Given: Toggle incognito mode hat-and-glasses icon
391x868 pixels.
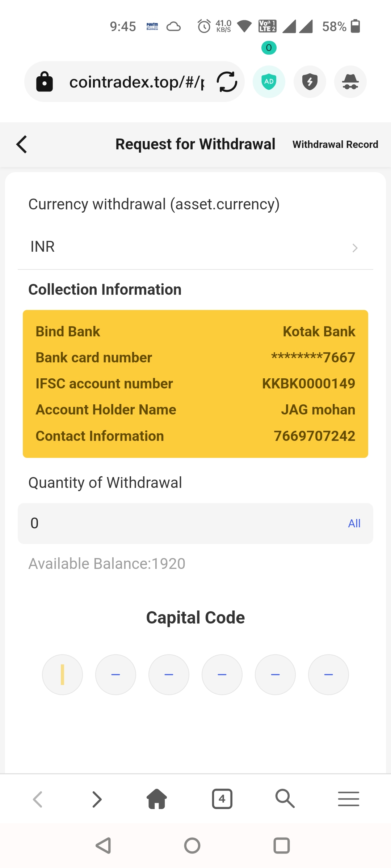Looking at the screenshot, I should [x=350, y=82].
